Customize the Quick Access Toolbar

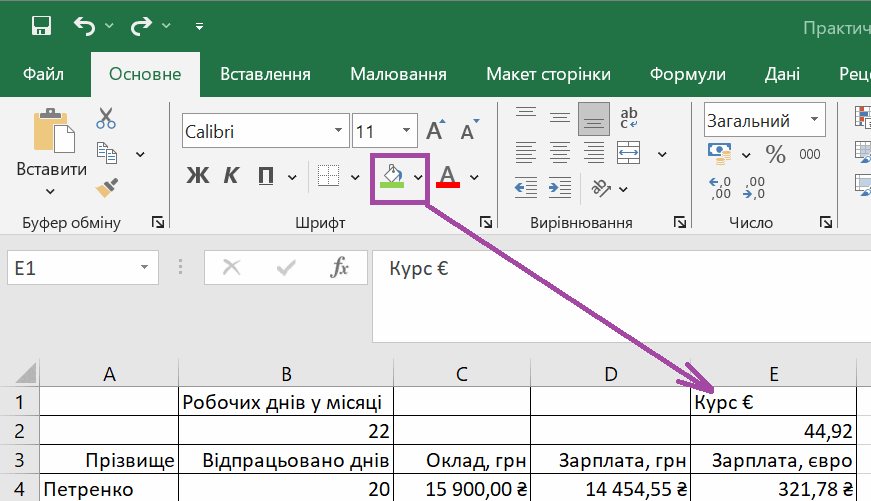(199, 26)
